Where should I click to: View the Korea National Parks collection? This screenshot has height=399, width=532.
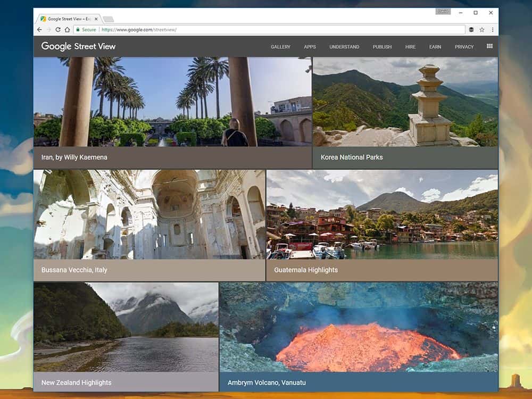click(x=405, y=112)
